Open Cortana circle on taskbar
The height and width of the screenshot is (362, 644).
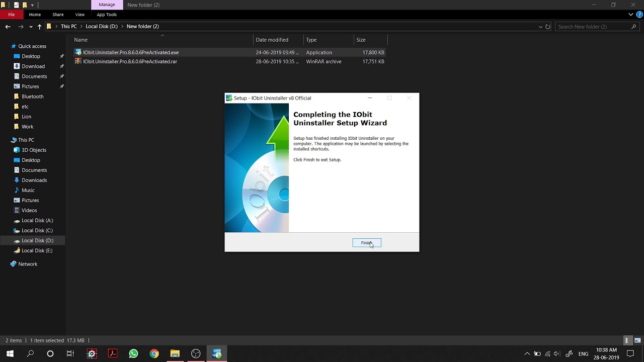click(50, 354)
